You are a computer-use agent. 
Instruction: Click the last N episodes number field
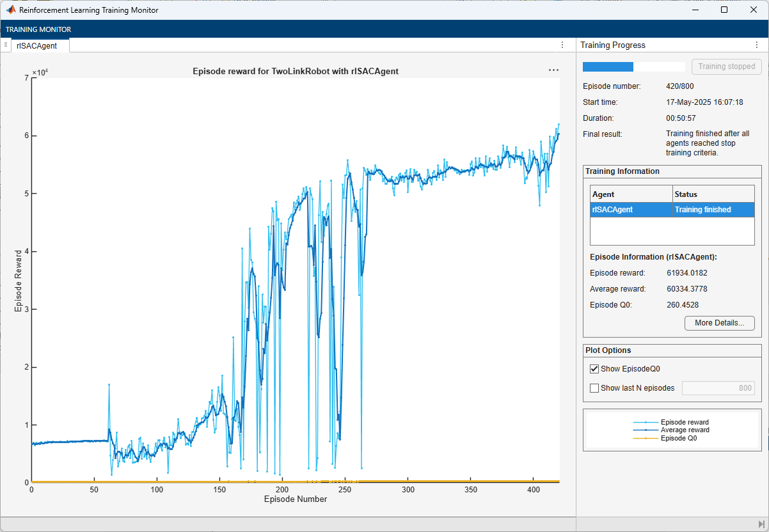(718, 388)
